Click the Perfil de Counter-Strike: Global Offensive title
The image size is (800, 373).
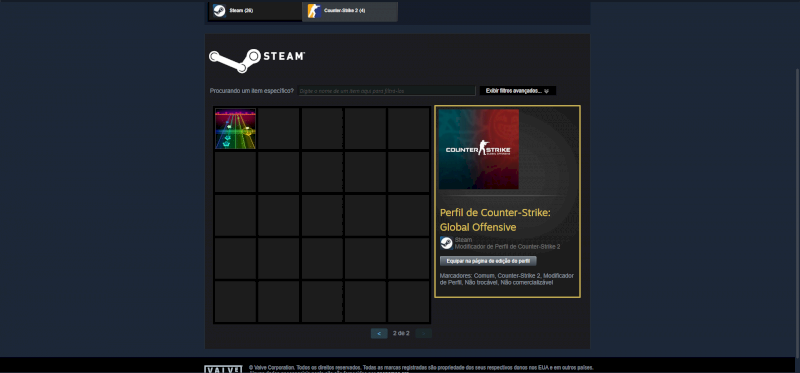click(x=495, y=220)
